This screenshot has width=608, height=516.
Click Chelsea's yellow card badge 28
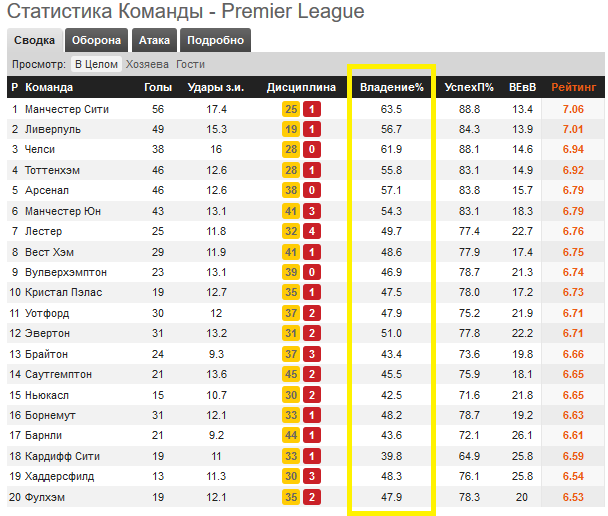[291, 149]
